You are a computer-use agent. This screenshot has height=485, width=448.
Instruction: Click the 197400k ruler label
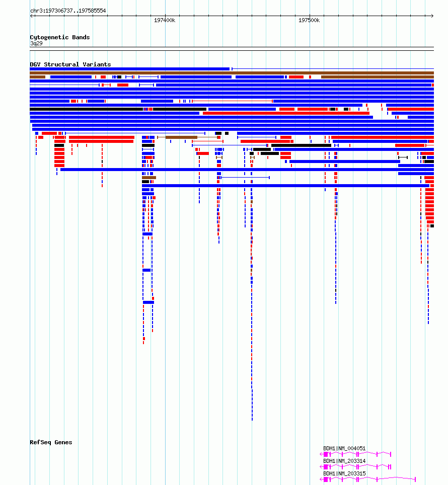tap(165, 20)
